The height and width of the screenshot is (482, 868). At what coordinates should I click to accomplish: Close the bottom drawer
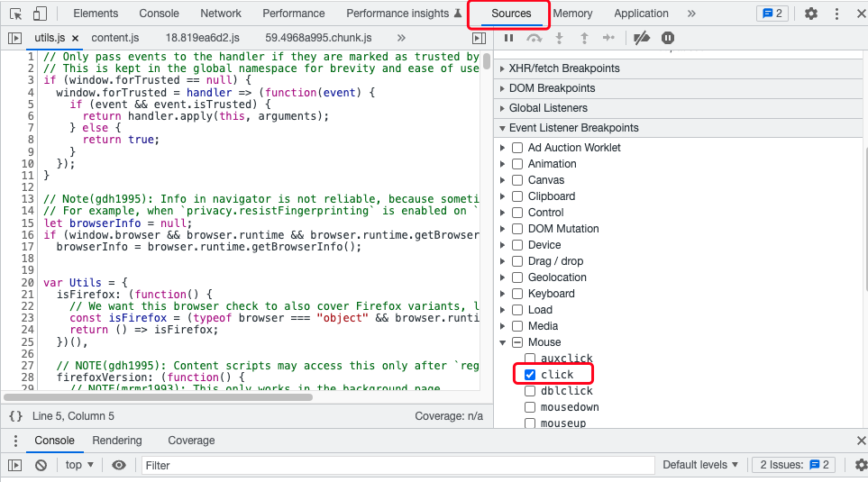click(861, 441)
